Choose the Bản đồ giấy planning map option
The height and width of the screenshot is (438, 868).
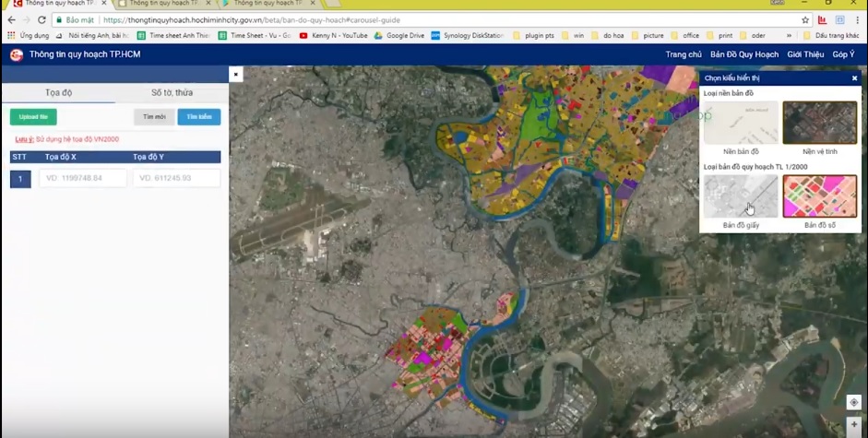741,196
